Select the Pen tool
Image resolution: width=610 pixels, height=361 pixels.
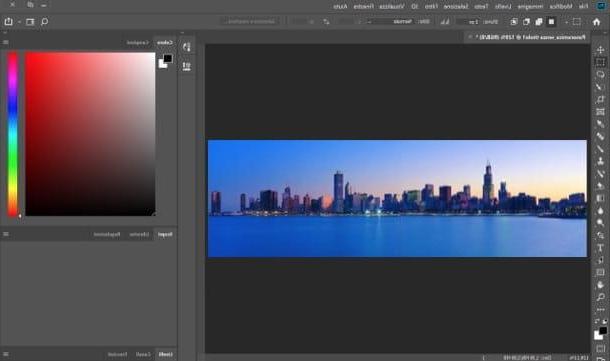[600, 235]
